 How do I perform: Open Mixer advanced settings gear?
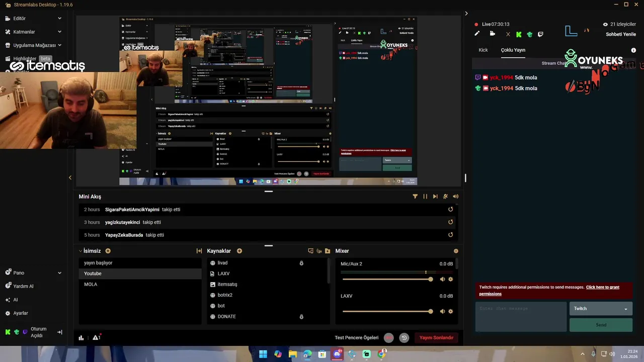pyautogui.click(x=456, y=251)
